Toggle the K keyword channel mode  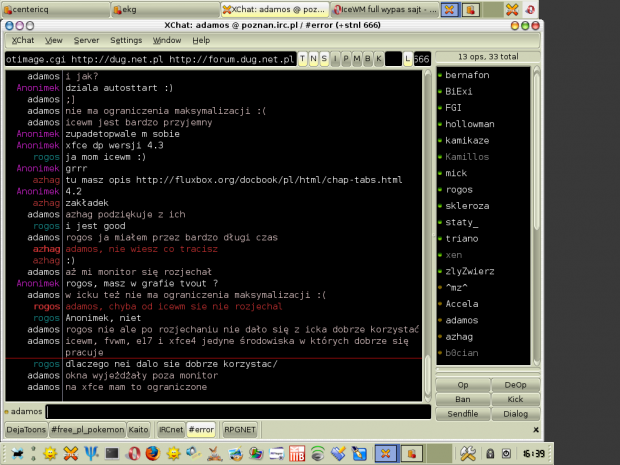pyautogui.click(x=379, y=59)
